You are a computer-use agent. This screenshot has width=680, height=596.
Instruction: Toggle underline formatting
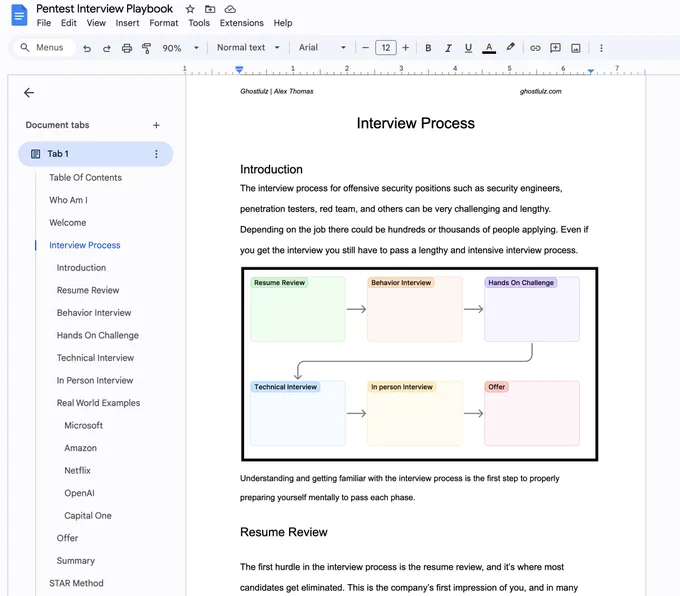[468, 48]
